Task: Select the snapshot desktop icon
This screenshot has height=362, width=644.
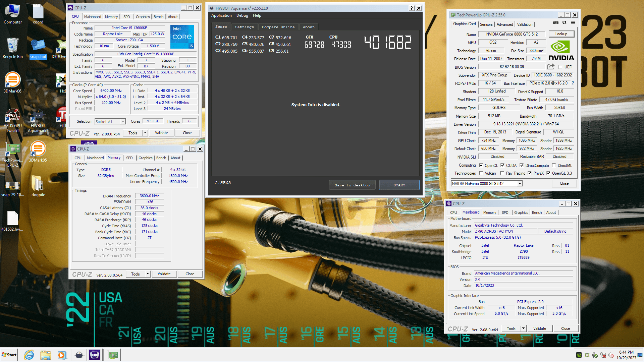Action: coord(38,49)
